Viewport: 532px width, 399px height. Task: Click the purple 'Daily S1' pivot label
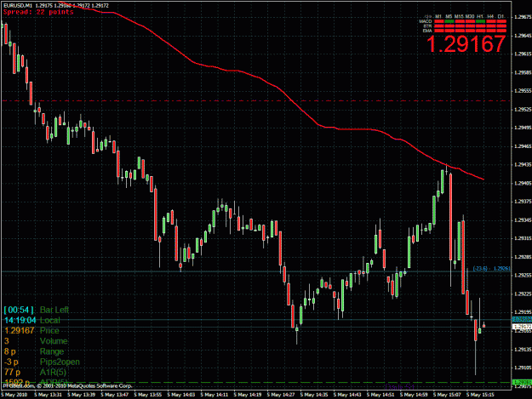click(400, 387)
